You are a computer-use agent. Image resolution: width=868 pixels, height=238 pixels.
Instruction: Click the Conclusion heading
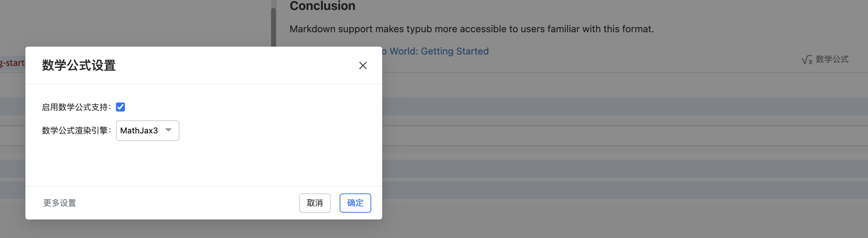pyautogui.click(x=322, y=6)
